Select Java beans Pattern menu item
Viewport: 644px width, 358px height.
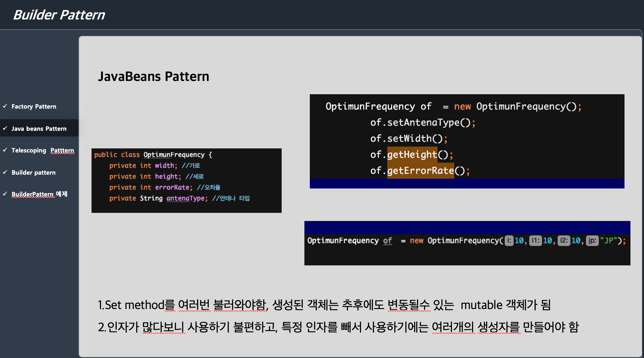tap(39, 129)
